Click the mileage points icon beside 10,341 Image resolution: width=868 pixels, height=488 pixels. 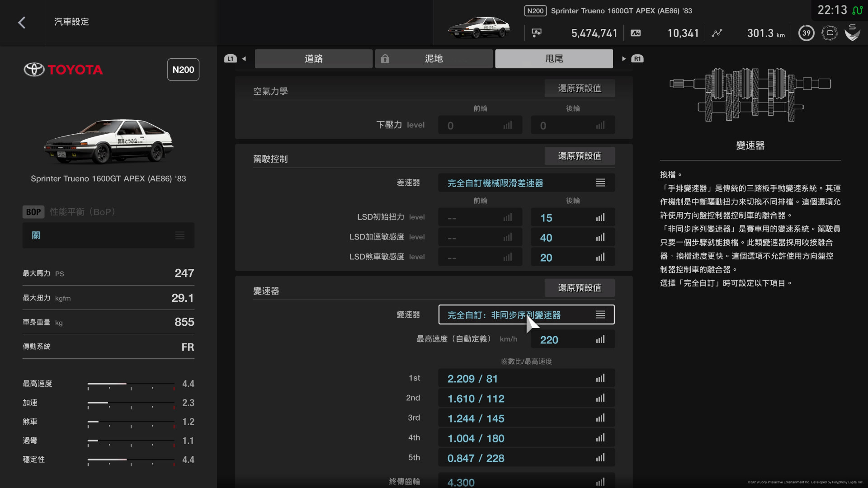click(x=636, y=33)
